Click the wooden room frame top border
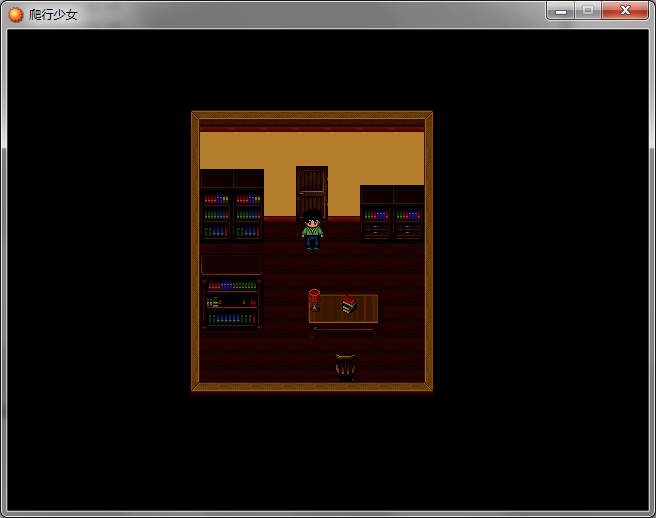The height and width of the screenshot is (518, 656). (312, 115)
